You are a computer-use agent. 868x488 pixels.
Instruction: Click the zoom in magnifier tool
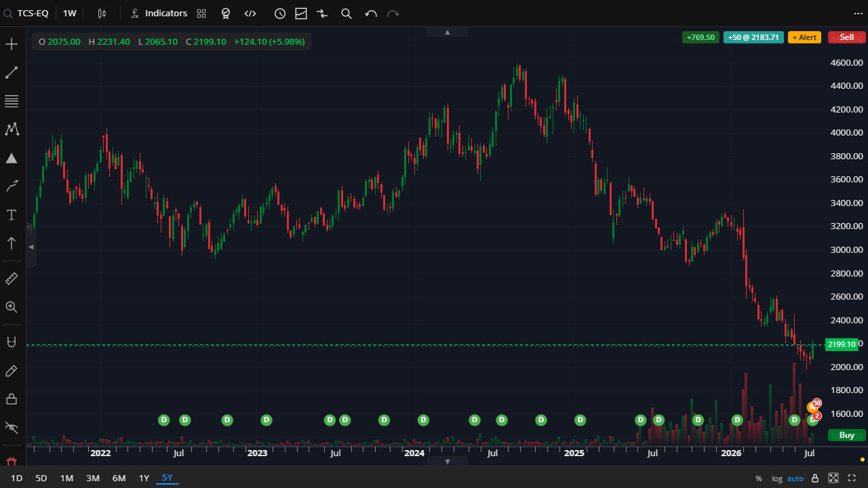[12, 307]
